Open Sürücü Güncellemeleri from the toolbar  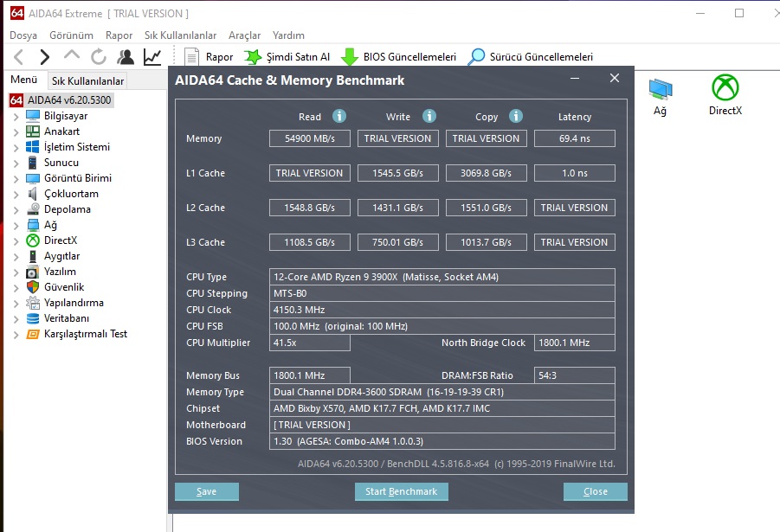click(531, 57)
